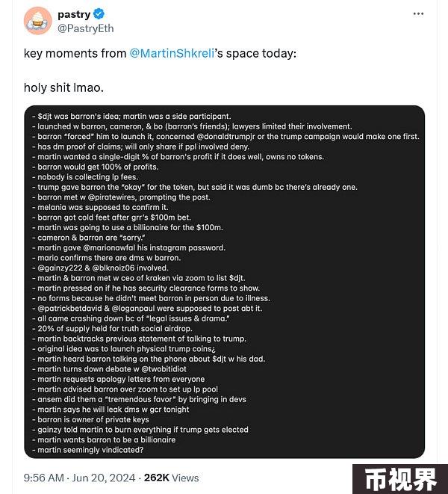Click @patrickbetdavid in the image notes
448x494 pixels.
(69, 308)
